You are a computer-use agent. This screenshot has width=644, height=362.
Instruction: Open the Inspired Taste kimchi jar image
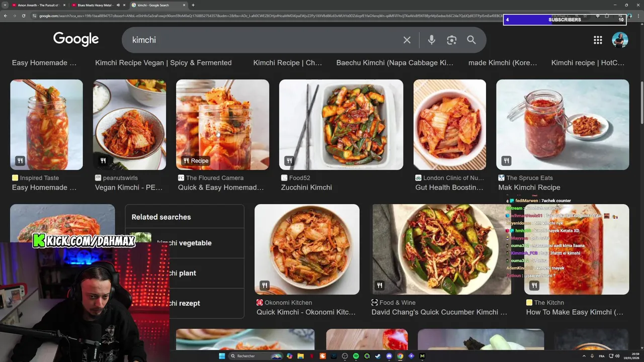(46, 125)
